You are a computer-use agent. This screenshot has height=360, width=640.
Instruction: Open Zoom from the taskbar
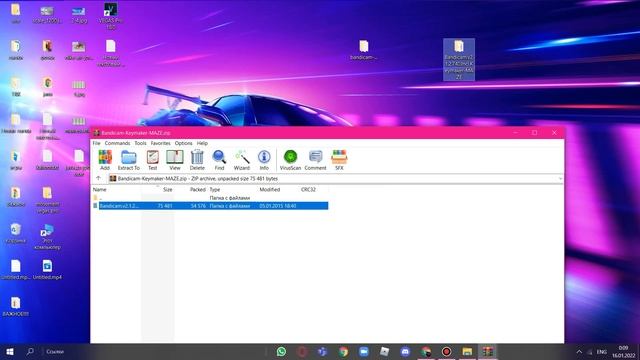tap(364, 351)
